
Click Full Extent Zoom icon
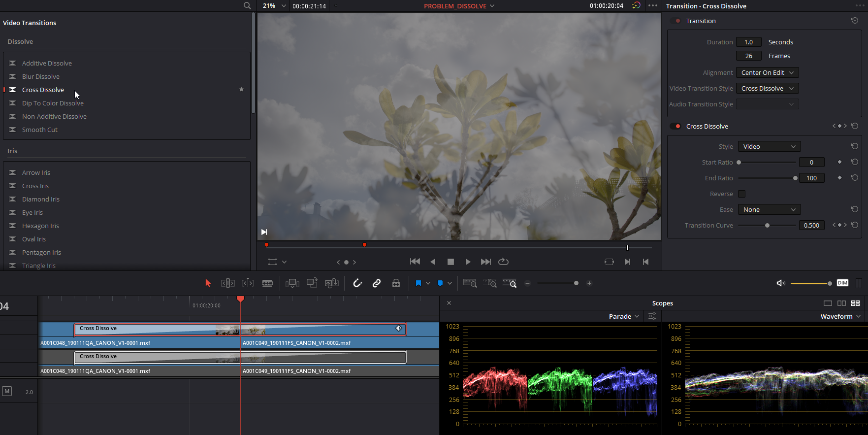[470, 283]
